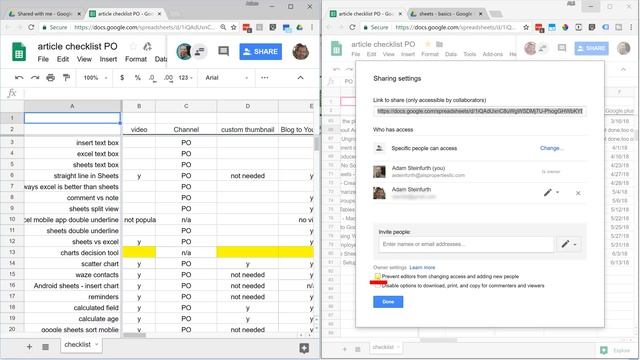Click the redo icon in left window toolbar

tap(35, 78)
